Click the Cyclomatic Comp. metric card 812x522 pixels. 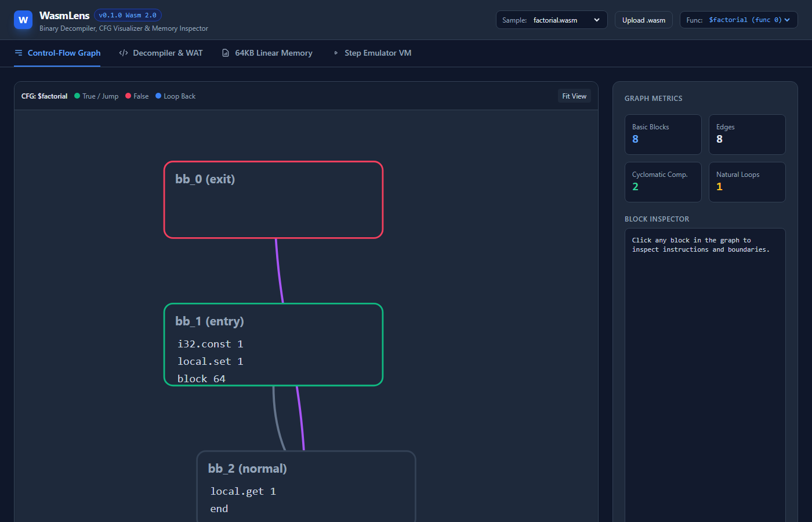coord(663,182)
